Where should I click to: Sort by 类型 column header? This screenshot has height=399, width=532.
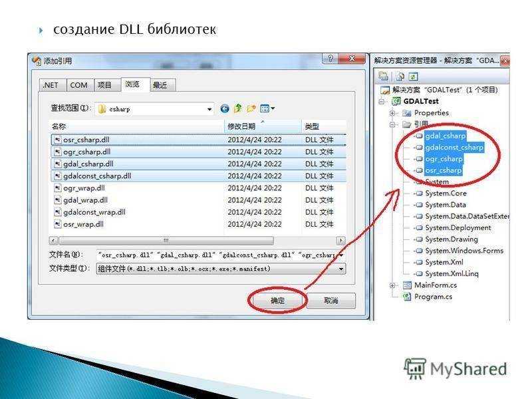pos(324,126)
